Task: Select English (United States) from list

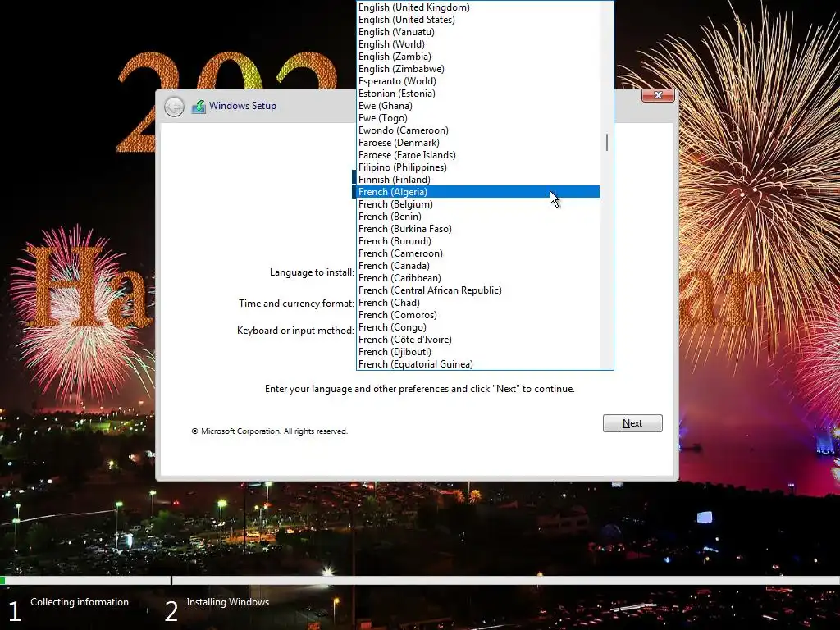Action: tap(478, 20)
